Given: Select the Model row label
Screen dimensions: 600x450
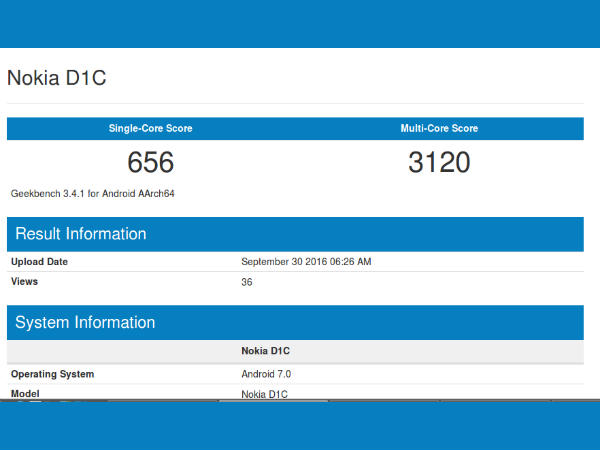Looking at the screenshot, I should click(x=26, y=393).
